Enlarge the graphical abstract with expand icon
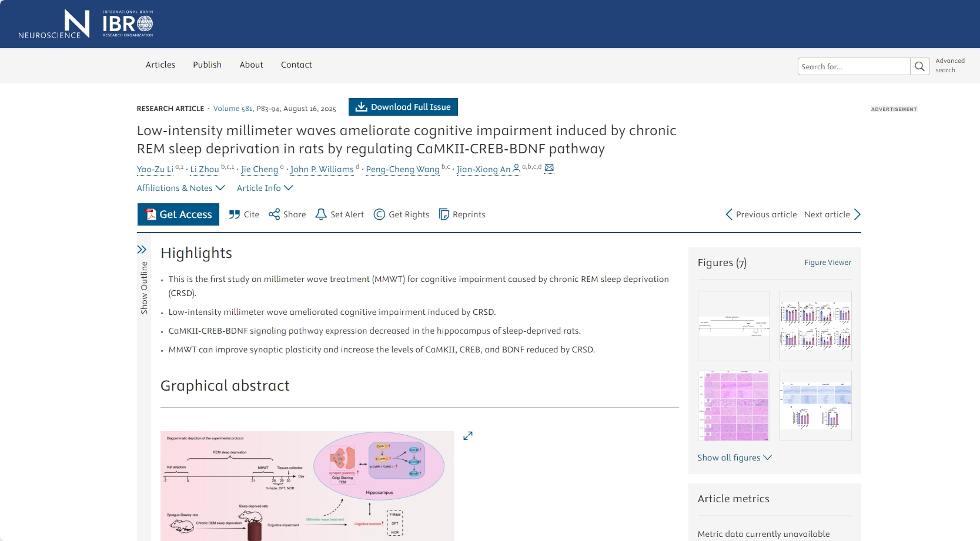 pos(468,436)
